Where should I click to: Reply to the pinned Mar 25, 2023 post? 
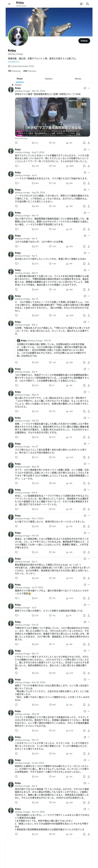tap(16, 143)
